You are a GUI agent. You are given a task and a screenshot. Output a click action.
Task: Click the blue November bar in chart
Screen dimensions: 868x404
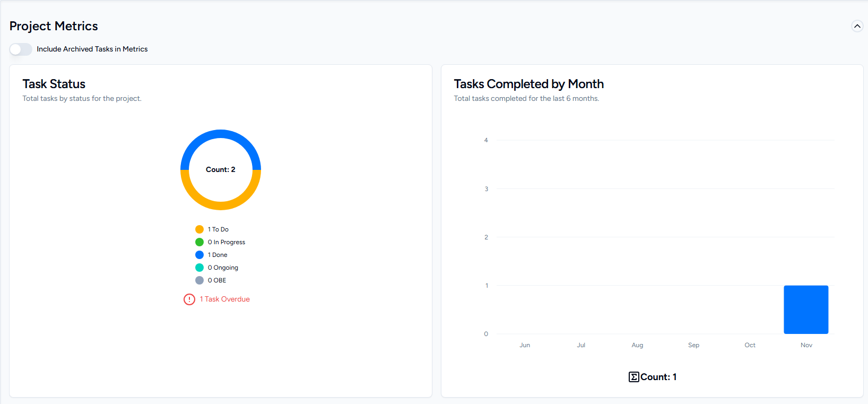click(806, 310)
